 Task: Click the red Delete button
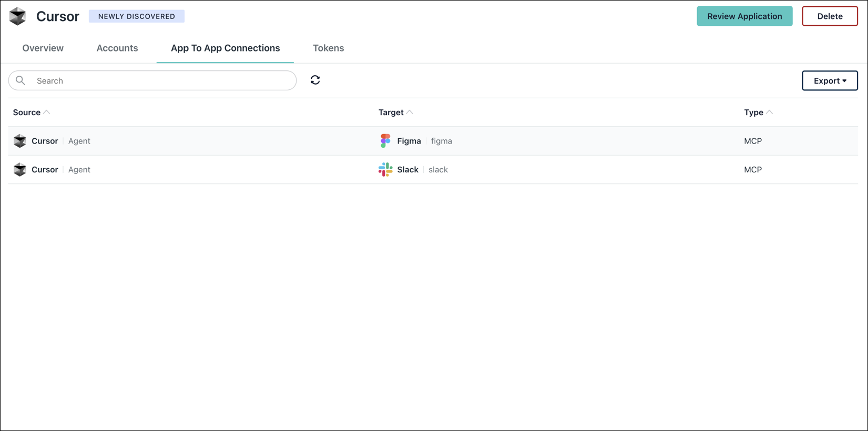[x=830, y=16]
